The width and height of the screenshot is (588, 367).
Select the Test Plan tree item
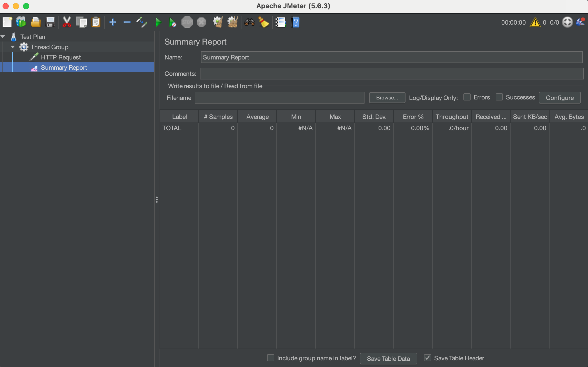point(33,37)
